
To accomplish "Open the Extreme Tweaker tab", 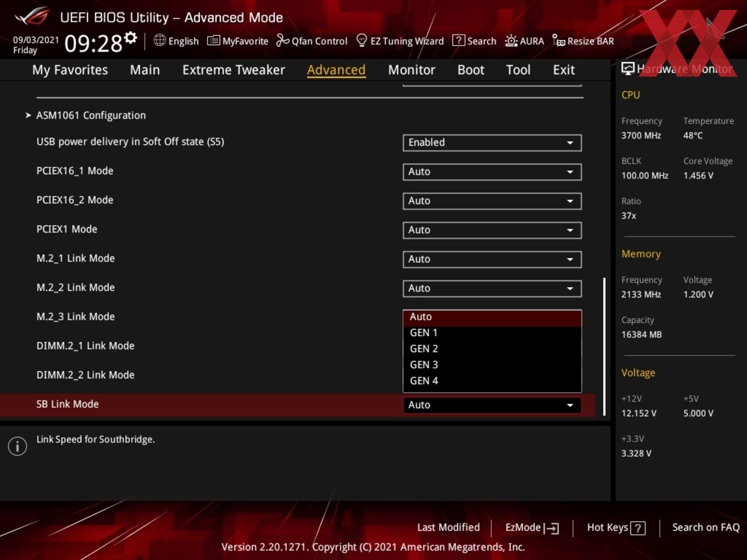I will (233, 70).
